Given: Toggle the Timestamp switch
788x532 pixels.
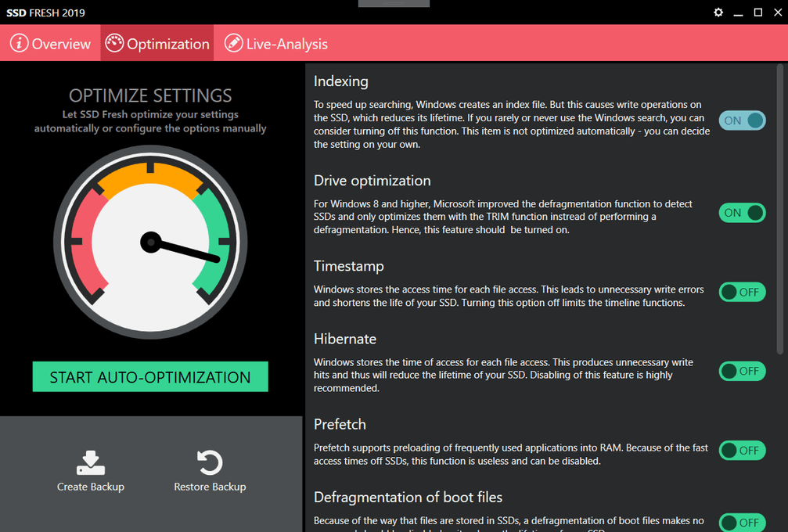Looking at the screenshot, I should coord(742,292).
